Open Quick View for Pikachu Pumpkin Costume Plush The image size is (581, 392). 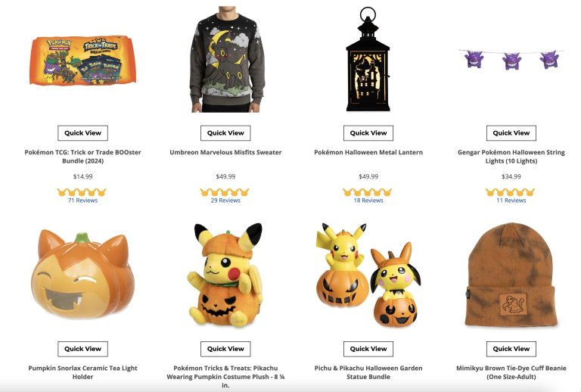click(x=225, y=349)
